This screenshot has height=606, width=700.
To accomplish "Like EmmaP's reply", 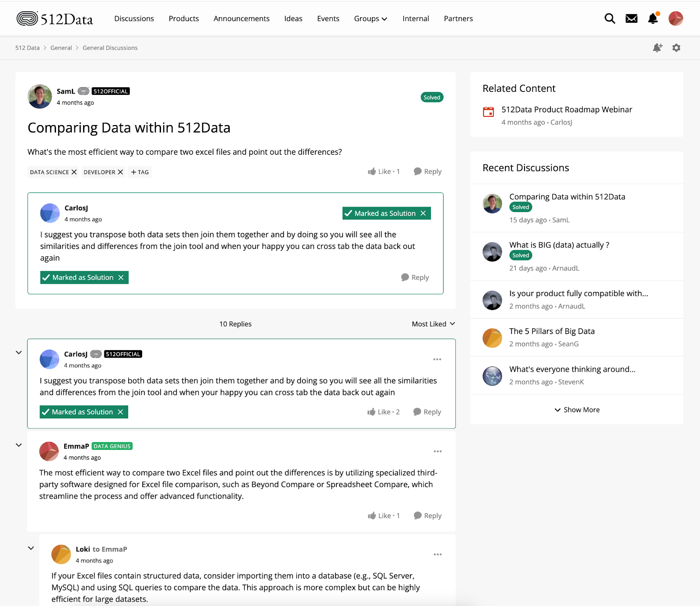I will (x=384, y=515).
